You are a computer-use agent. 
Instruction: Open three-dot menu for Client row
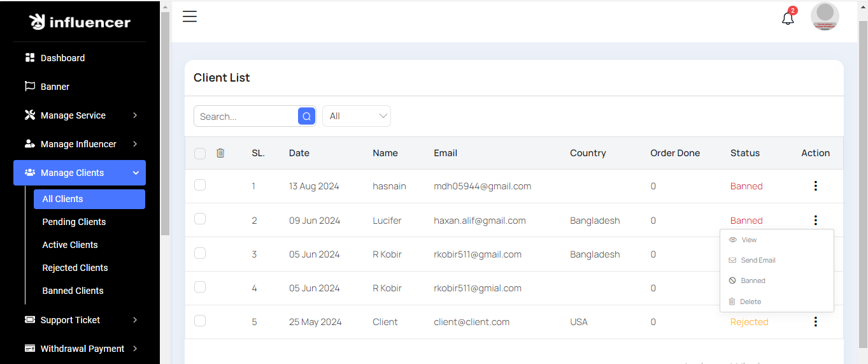[815, 322]
